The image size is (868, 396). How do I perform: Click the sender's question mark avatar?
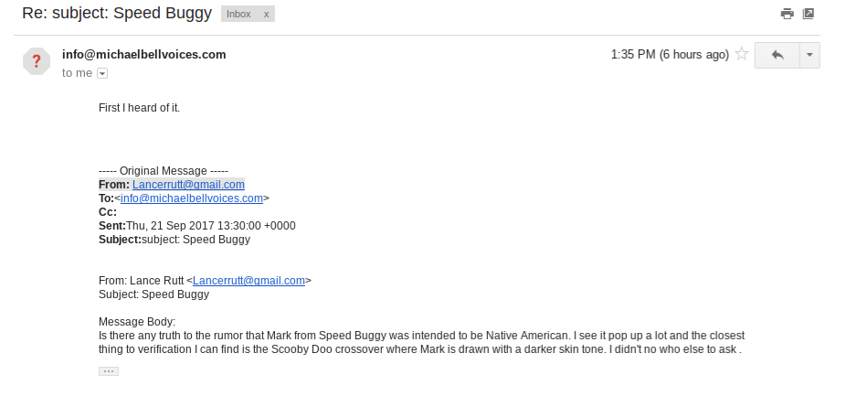point(37,61)
